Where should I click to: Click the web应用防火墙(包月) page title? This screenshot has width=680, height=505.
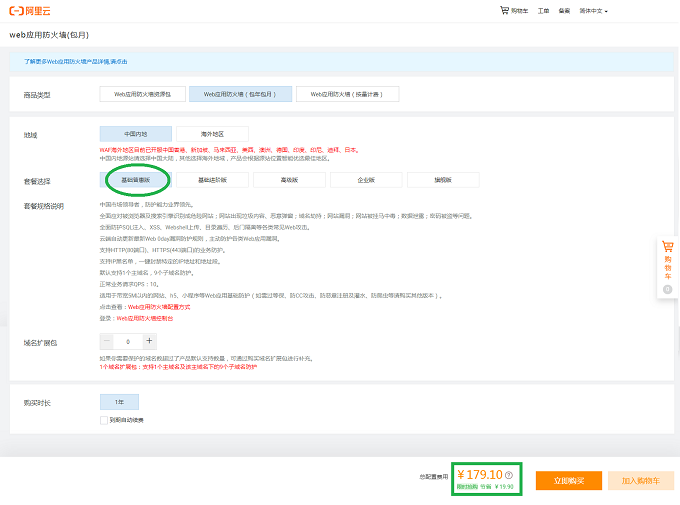point(49,35)
